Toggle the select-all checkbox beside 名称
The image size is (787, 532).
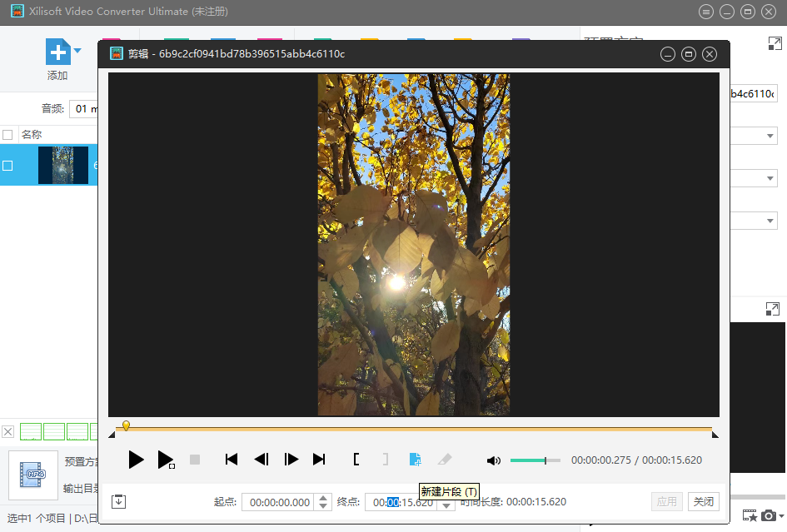point(7,135)
